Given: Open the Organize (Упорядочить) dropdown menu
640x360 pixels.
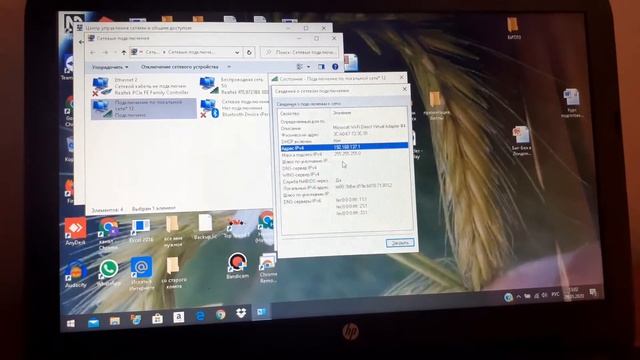Looking at the screenshot, I should (x=110, y=67).
